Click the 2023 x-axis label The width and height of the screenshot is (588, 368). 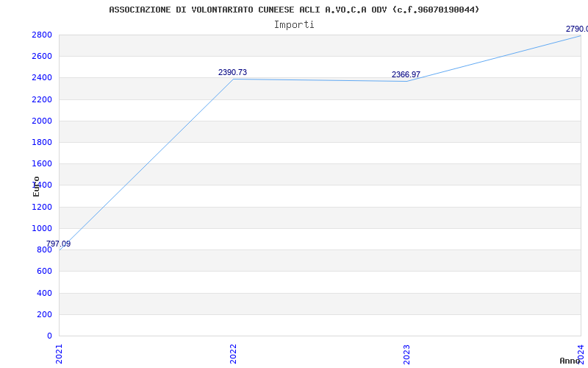(407, 354)
